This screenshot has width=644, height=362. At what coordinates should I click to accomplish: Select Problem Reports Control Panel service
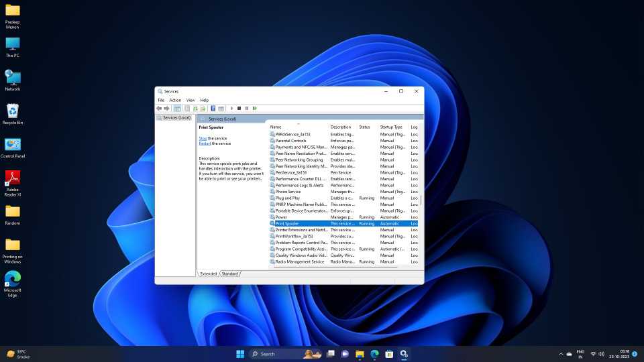(343, 243)
